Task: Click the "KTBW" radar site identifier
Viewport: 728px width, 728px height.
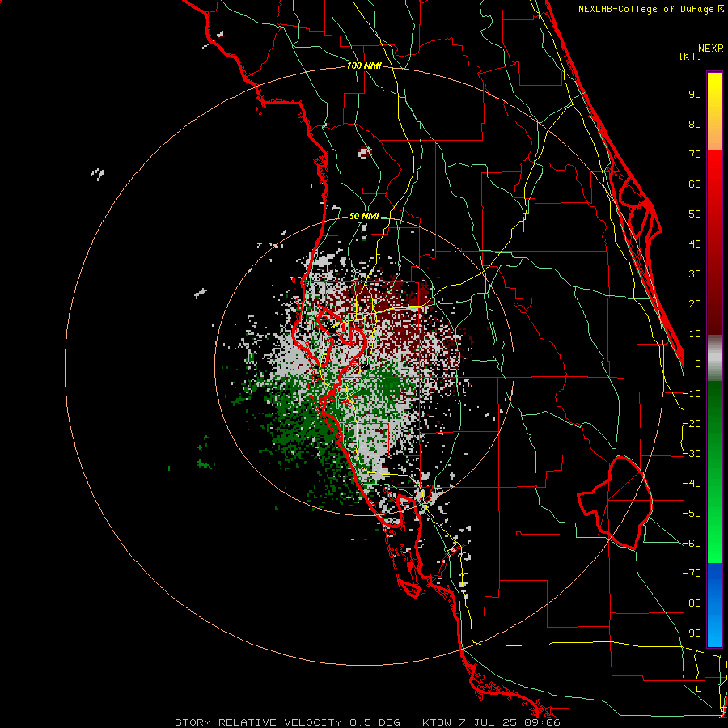Action: pyautogui.click(x=437, y=722)
